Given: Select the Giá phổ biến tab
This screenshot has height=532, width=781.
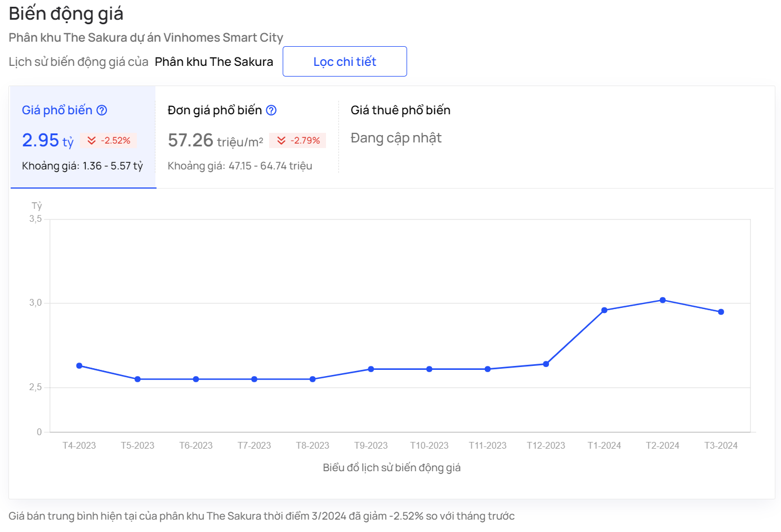Looking at the screenshot, I should (x=83, y=137).
